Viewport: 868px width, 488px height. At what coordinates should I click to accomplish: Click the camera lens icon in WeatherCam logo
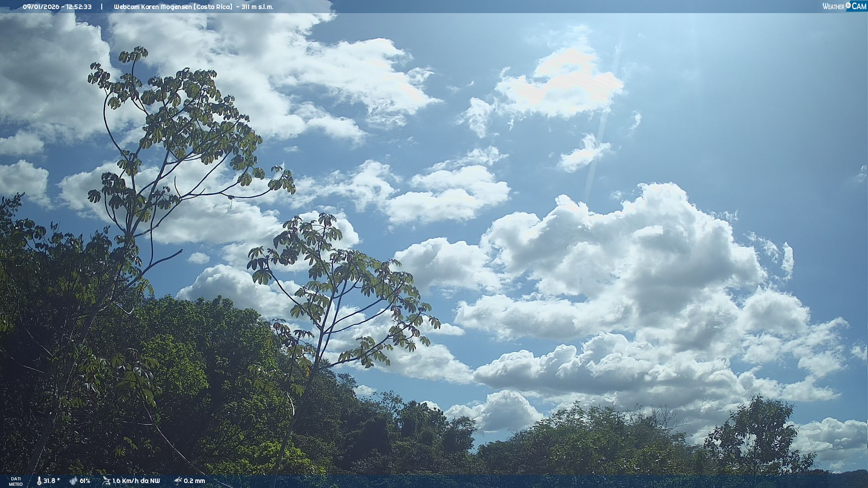pos(848,5)
